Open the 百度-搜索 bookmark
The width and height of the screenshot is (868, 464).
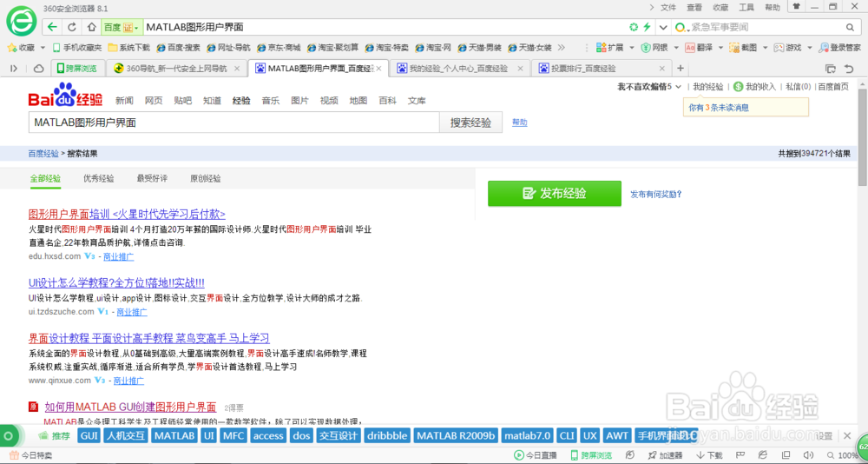[178, 48]
